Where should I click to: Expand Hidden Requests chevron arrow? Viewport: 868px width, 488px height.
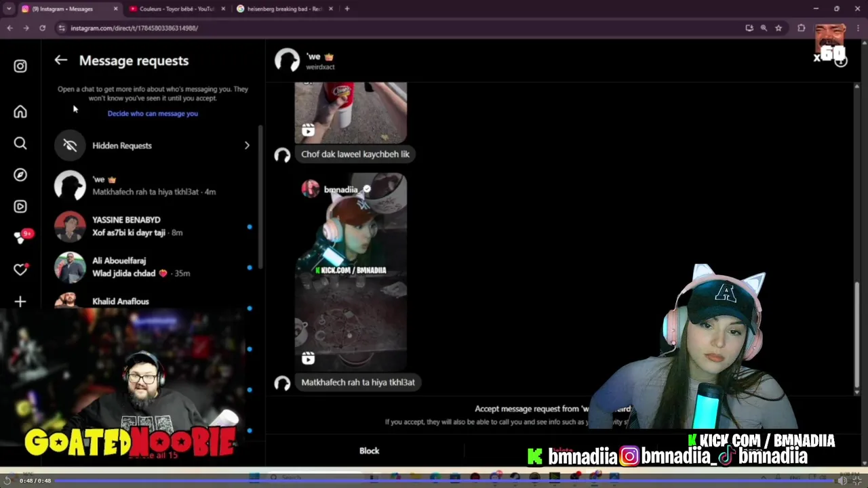click(247, 146)
